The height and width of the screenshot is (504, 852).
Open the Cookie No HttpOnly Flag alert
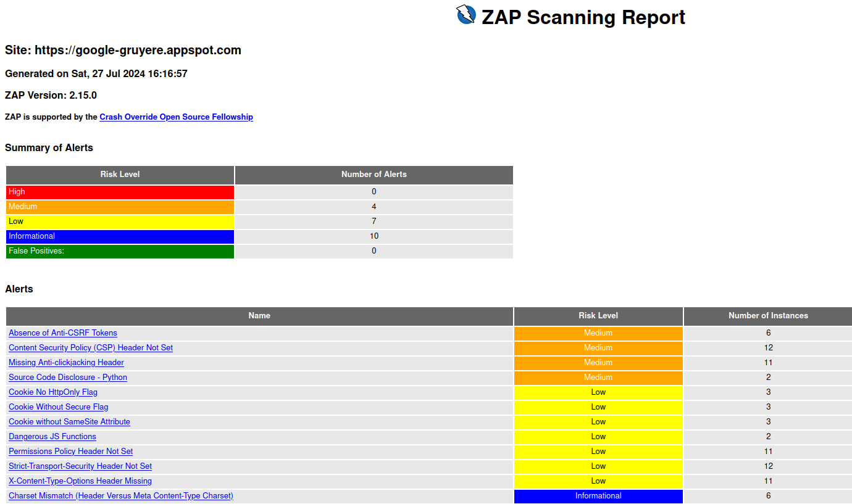click(x=52, y=392)
